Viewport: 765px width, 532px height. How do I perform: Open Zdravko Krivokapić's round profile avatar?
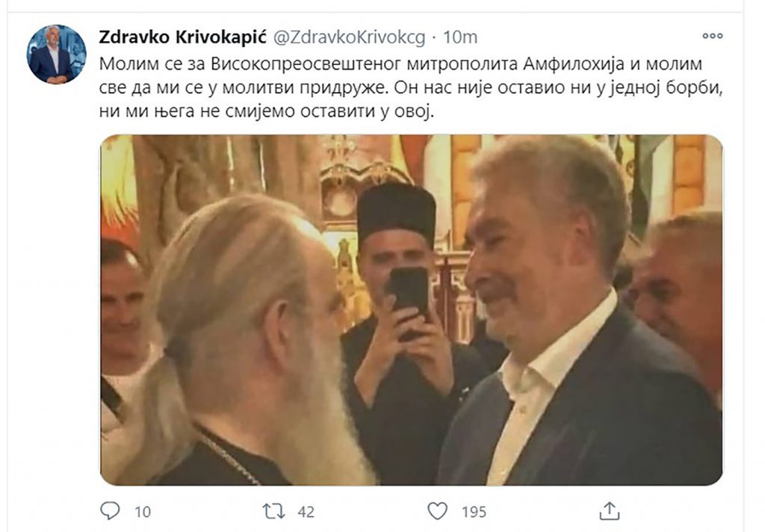56,55
